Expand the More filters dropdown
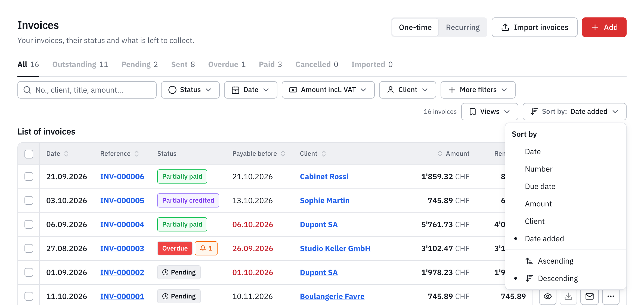The image size is (644, 305). click(x=478, y=90)
